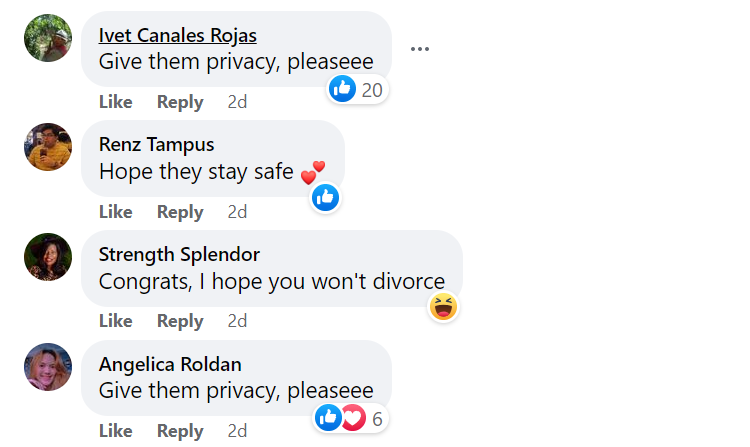Like Ivet Canales Rojas's comment

point(116,102)
